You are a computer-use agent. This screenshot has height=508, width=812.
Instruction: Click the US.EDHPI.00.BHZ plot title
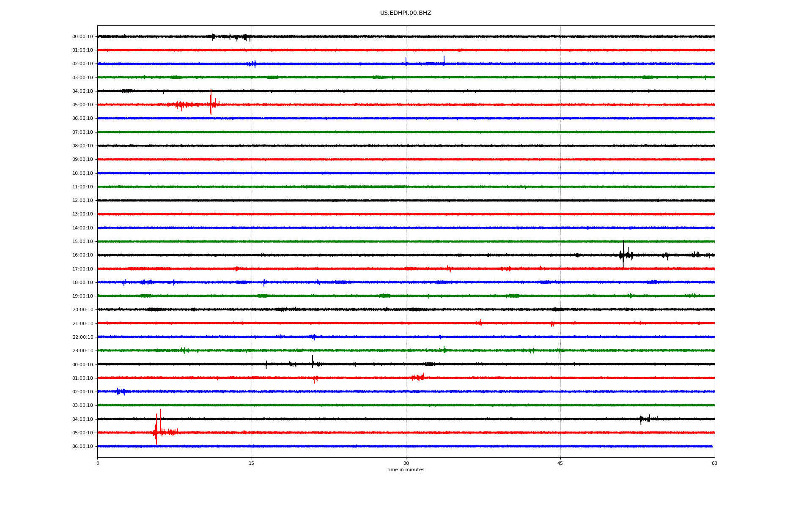(405, 13)
